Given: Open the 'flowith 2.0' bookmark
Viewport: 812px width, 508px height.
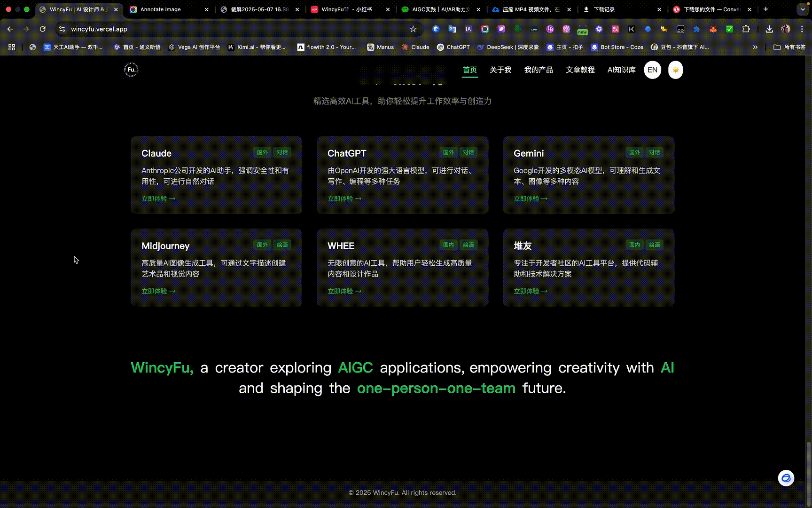Looking at the screenshot, I should point(327,47).
